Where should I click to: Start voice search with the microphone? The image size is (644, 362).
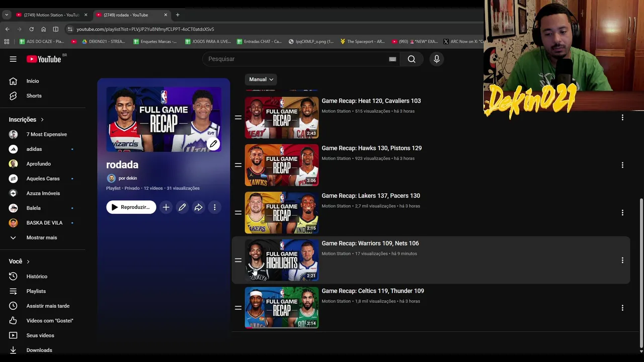click(437, 59)
